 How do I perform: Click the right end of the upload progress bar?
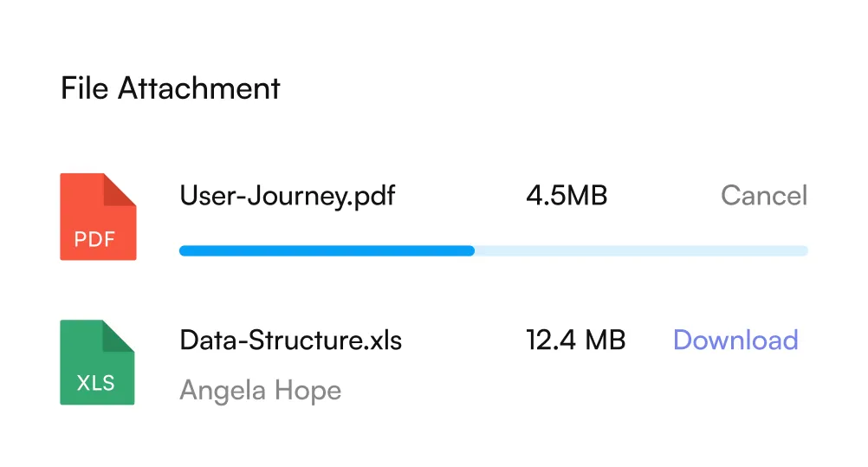coord(804,251)
